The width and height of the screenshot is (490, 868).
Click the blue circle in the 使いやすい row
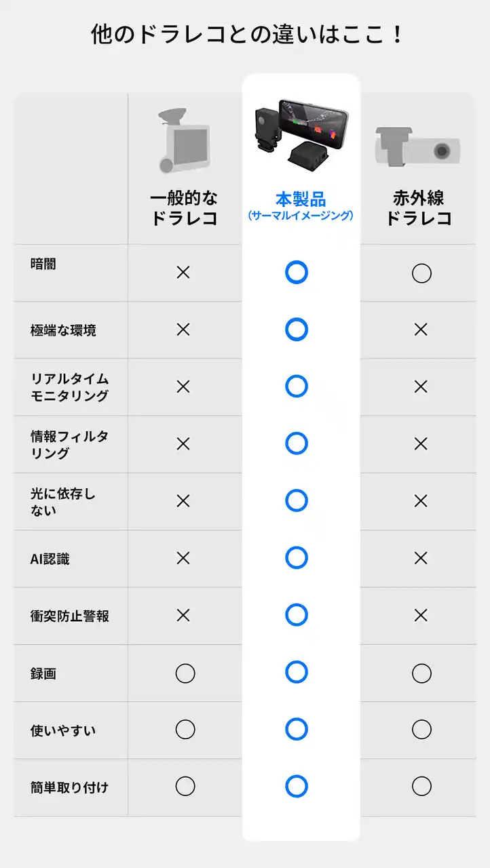pos(297,729)
